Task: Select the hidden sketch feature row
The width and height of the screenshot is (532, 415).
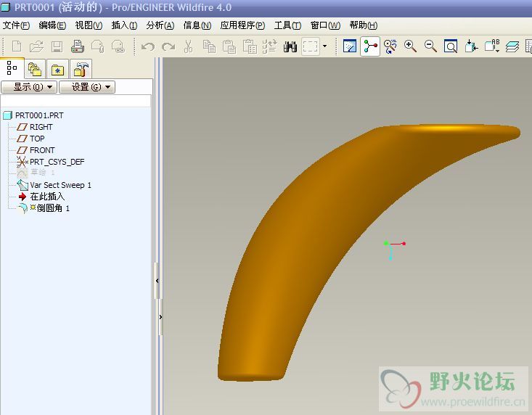Action: point(36,173)
